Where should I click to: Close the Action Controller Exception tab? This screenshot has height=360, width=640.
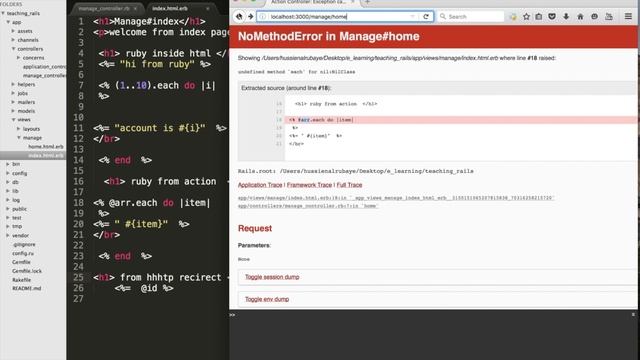click(353, 2)
